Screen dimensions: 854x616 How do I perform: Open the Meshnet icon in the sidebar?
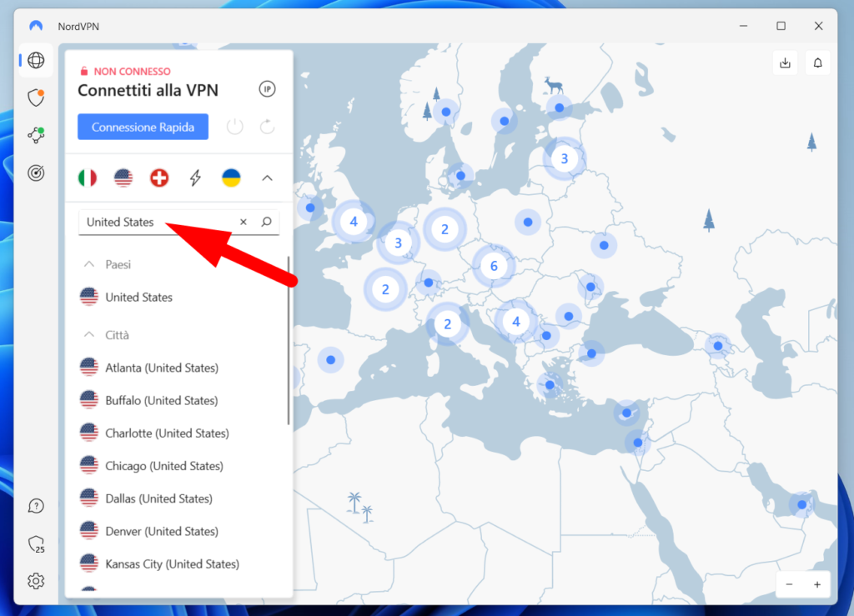click(36, 135)
